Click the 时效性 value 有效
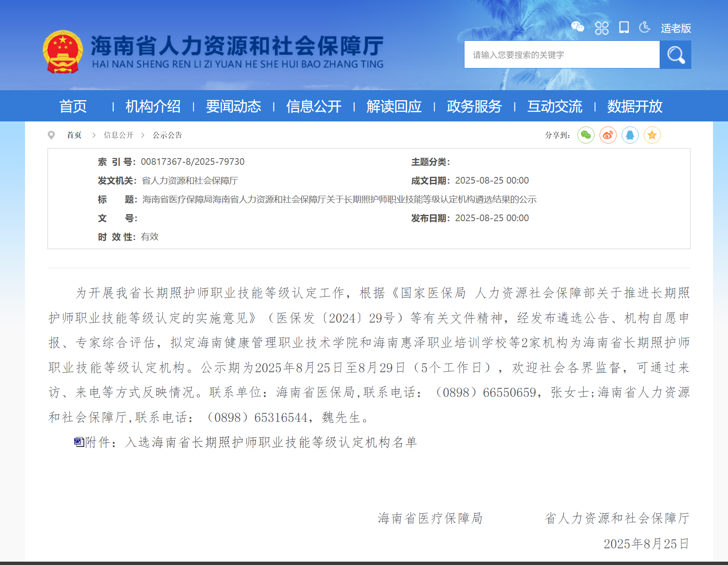The image size is (728, 565). pyautogui.click(x=150, y=237)
